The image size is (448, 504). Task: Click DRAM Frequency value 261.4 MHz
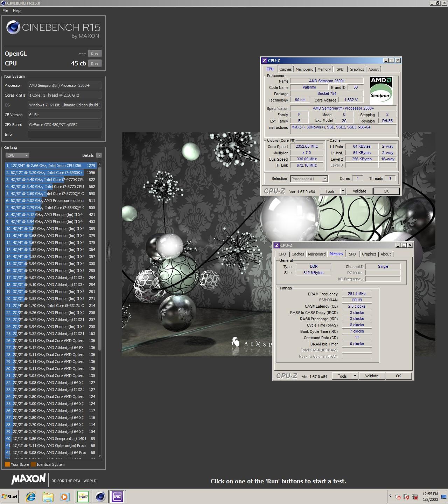pyautogui.click(x=357, y=294)
